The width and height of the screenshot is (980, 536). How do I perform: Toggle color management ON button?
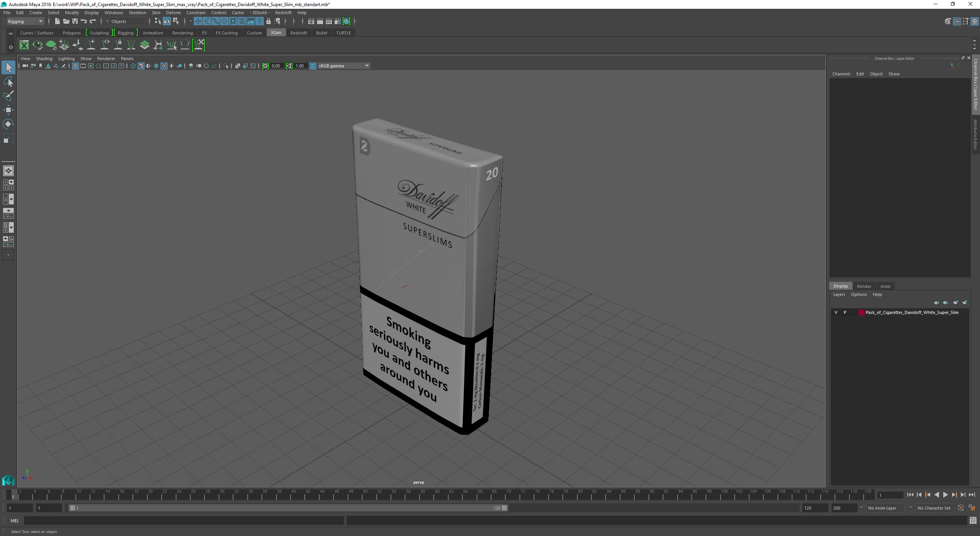313,66
